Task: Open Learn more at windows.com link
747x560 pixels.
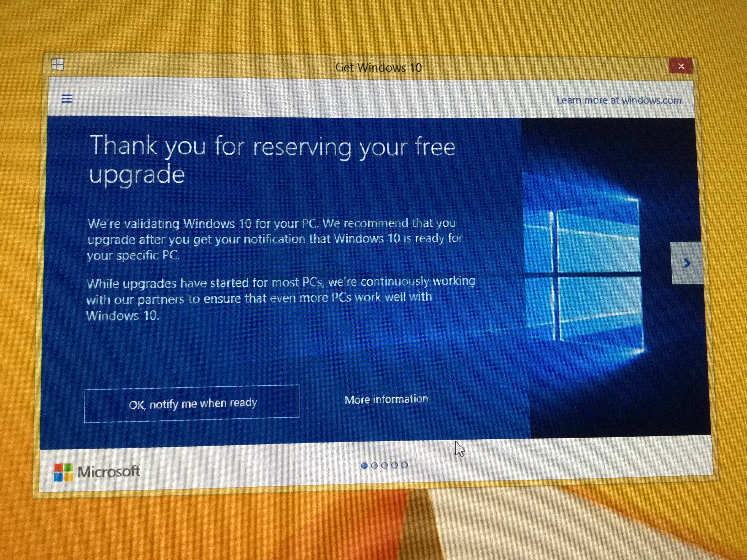Action: point(619,100)
